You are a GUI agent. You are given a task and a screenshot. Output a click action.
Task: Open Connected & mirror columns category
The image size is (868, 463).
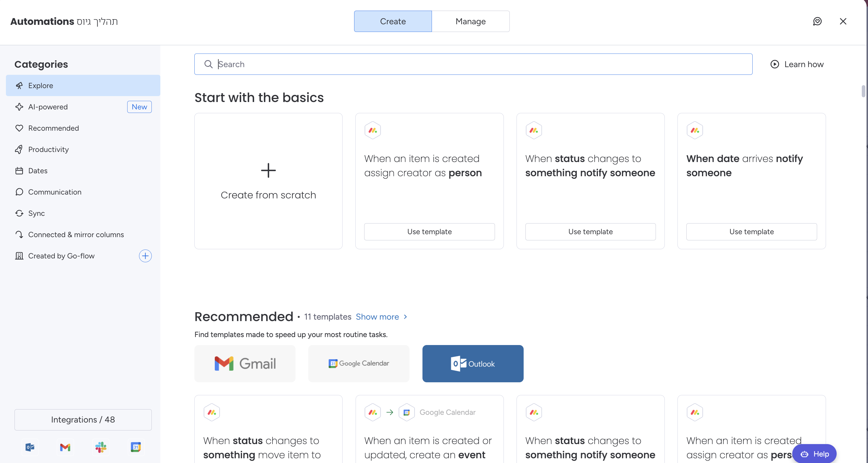(76, 234)
